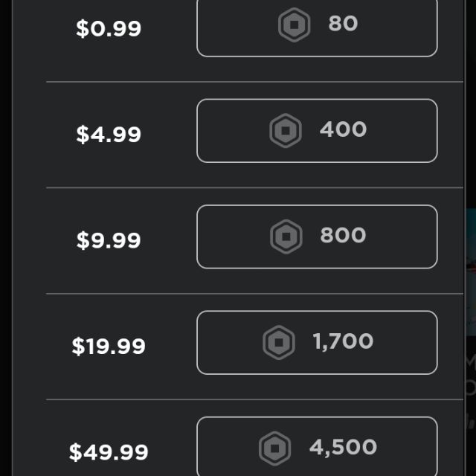Image resolution: width=476 pixels, height=476 pixels.
Task: Buy the 80 Robux package
Action: point(317,27)
